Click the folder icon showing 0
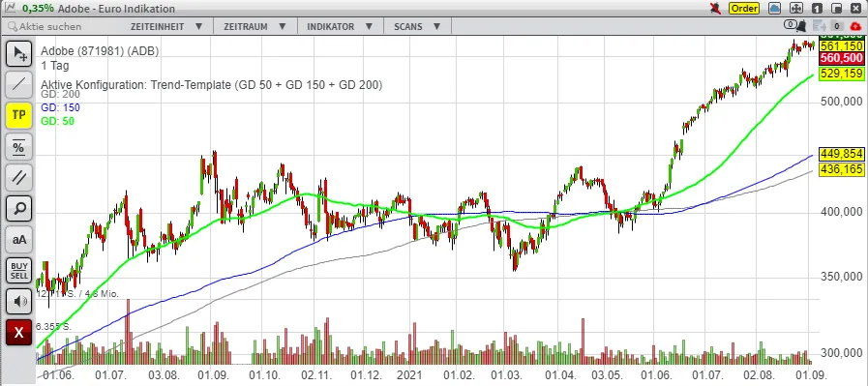 pos(836,26)
